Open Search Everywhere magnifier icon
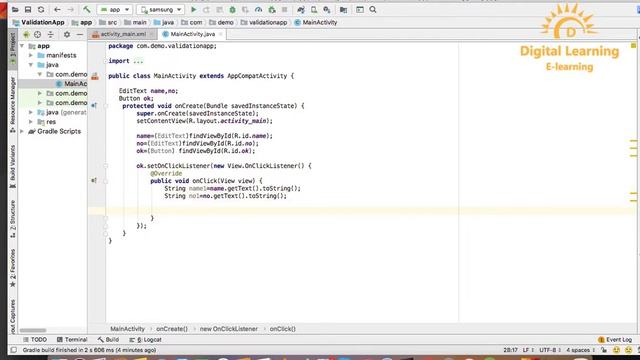 (x=373, y=9)
